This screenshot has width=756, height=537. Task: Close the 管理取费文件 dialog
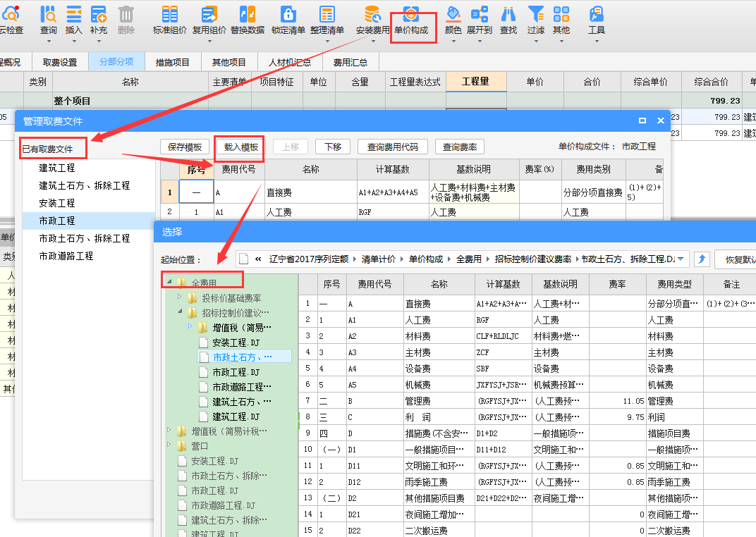click(661, 121)
